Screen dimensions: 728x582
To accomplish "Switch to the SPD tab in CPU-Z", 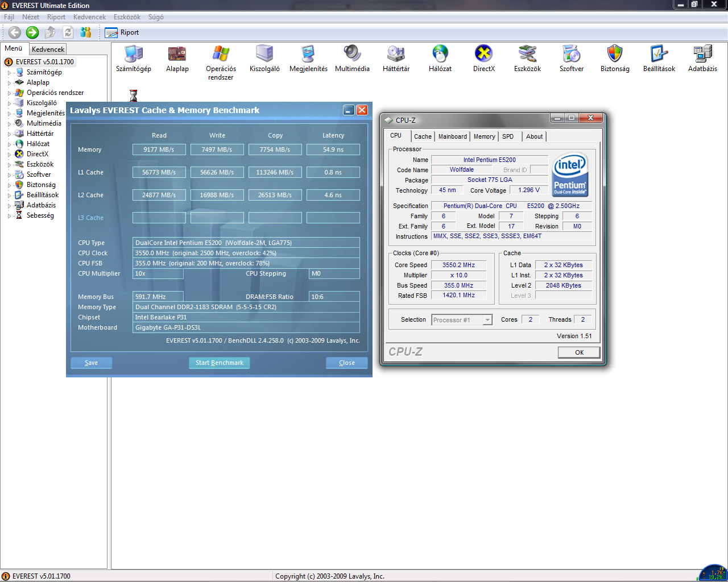I will pos(508,136).
